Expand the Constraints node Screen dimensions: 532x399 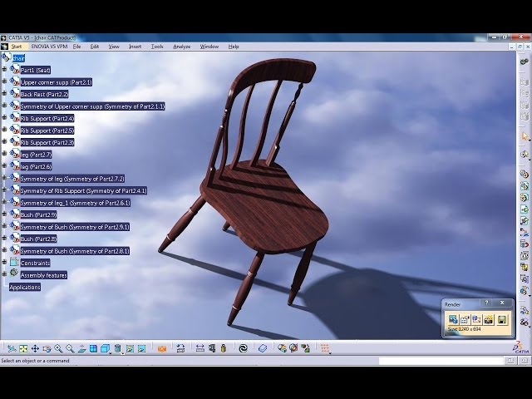coord(4,262)
